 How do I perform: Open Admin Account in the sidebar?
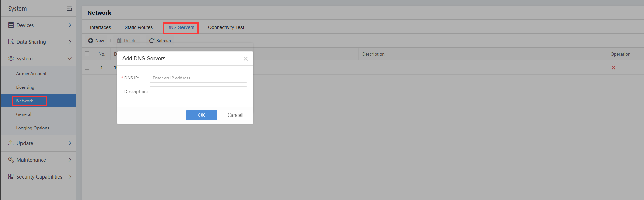pyautogui.click(x=31, y=73)
